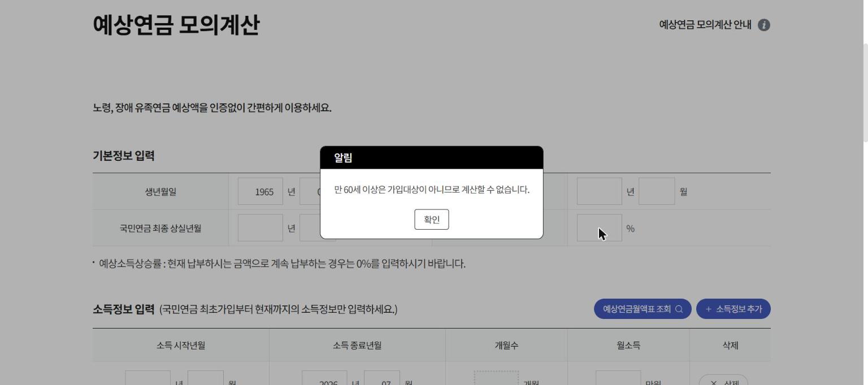Confirm the alert with 확인 button
This screenshot has height=385, width=868.
click(x=432, y=220)
